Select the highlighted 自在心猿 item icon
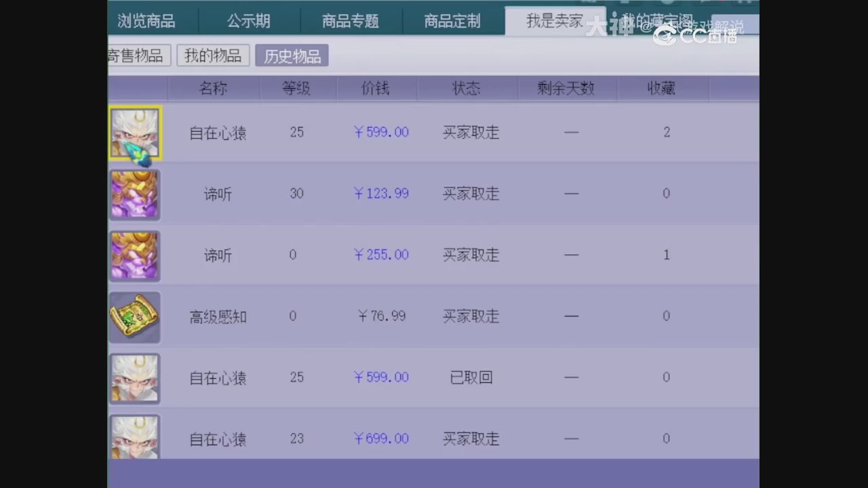The width and height of the screenshot is (868, 488). click(x=134, y=133)
